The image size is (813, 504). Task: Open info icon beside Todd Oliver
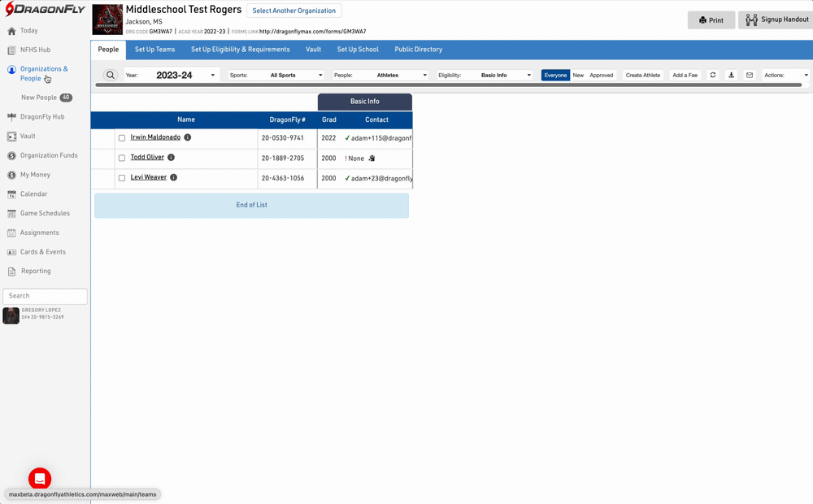[171, 158]
